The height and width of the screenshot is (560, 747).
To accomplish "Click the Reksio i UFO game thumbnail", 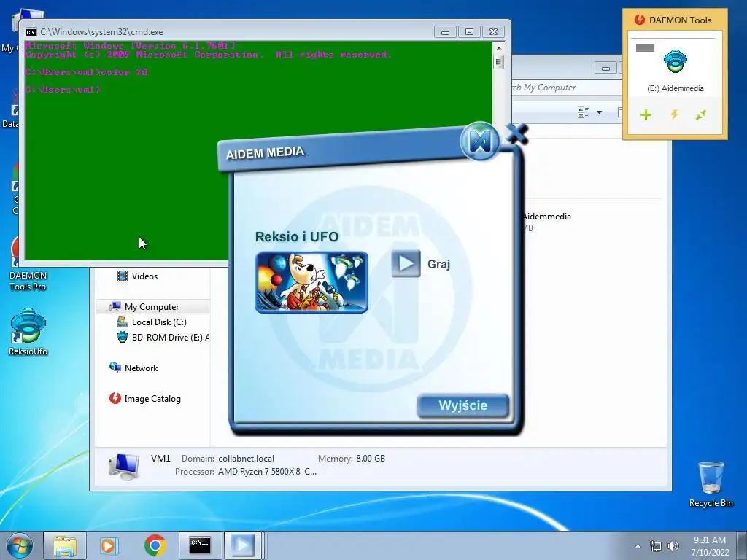I will [x=311, y=282].
